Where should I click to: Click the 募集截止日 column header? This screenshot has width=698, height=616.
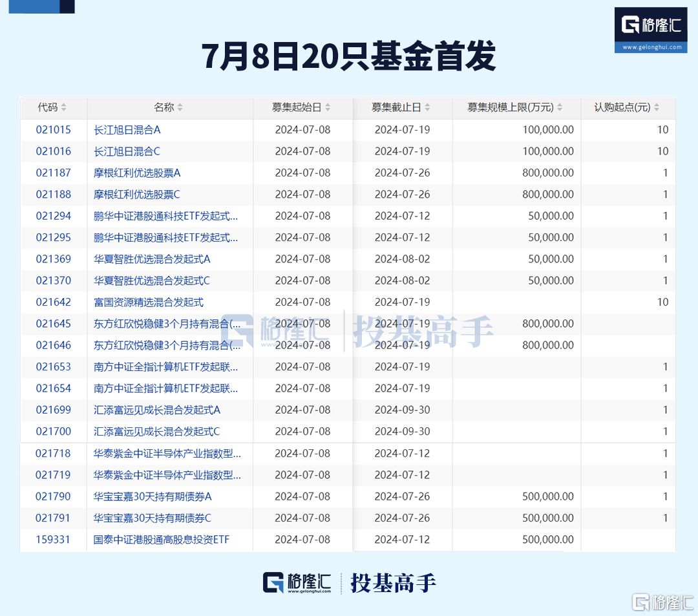403,108
